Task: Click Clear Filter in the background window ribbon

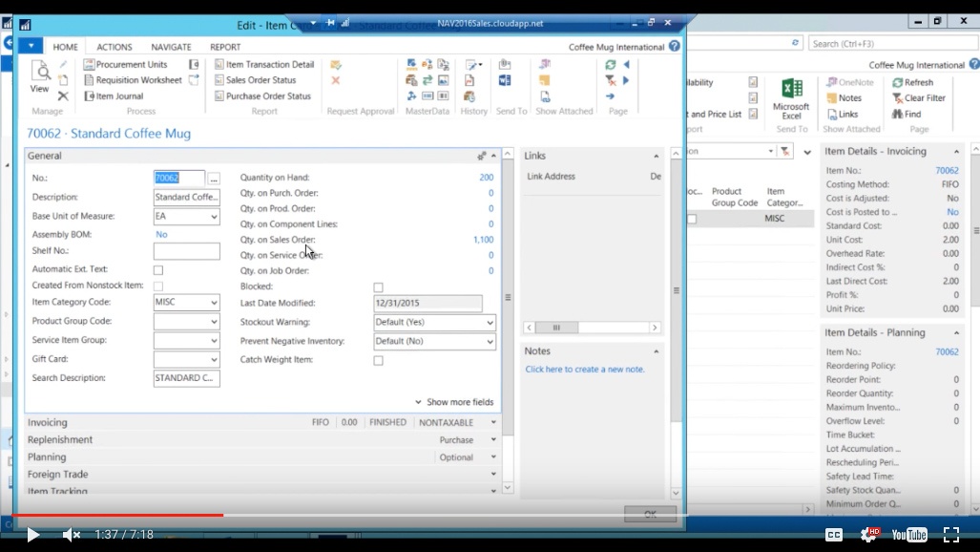Action: click(x=919, y=98)
